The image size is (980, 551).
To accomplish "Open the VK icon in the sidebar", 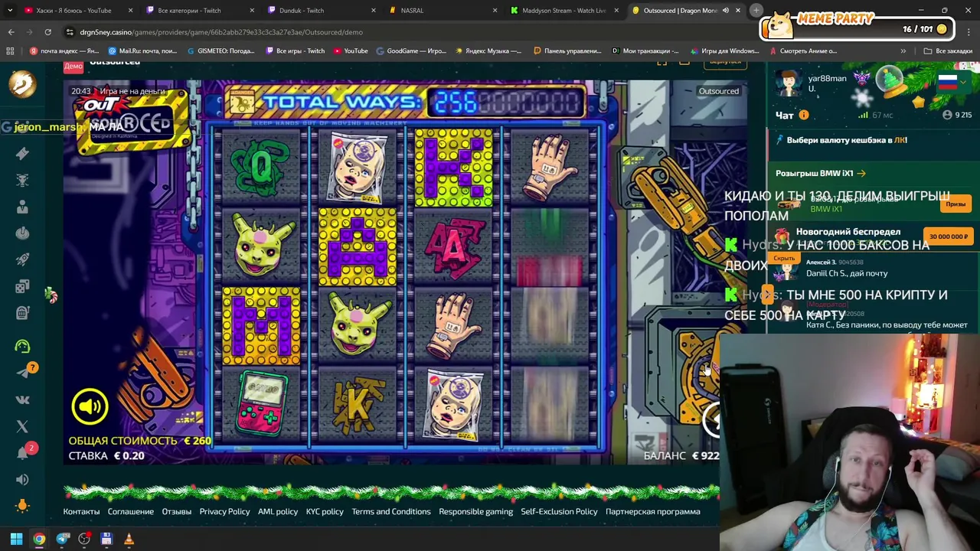I will [22, 399].
